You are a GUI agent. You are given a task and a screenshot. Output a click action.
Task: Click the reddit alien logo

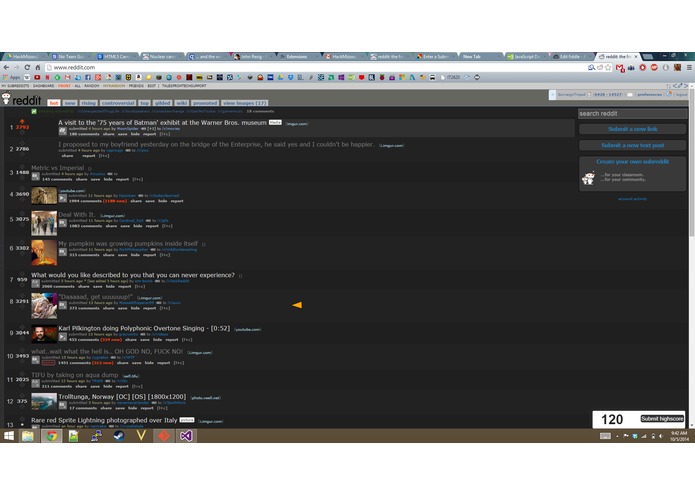tap(6, 98)
